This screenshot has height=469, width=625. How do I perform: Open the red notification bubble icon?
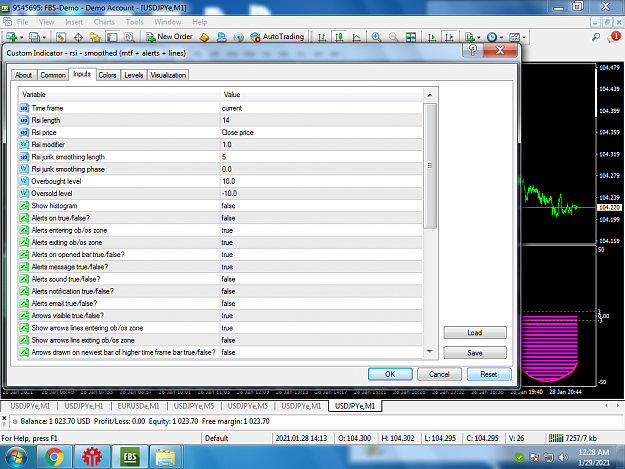click(614, 37)
